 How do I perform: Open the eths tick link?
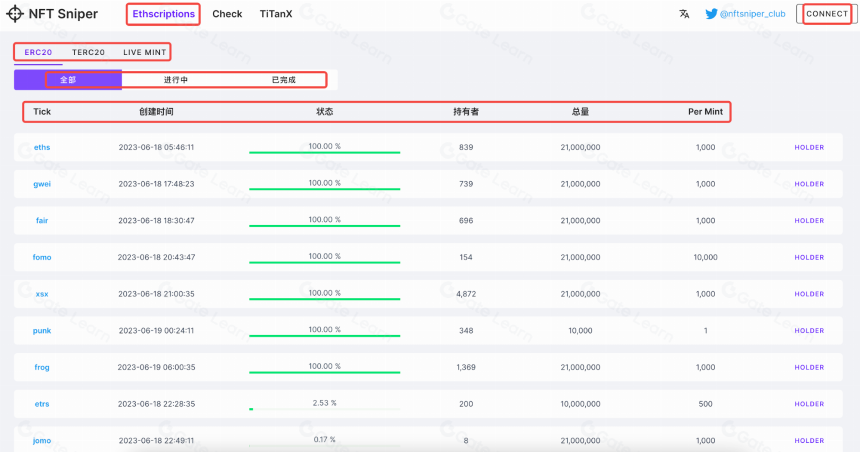point(42,147)
